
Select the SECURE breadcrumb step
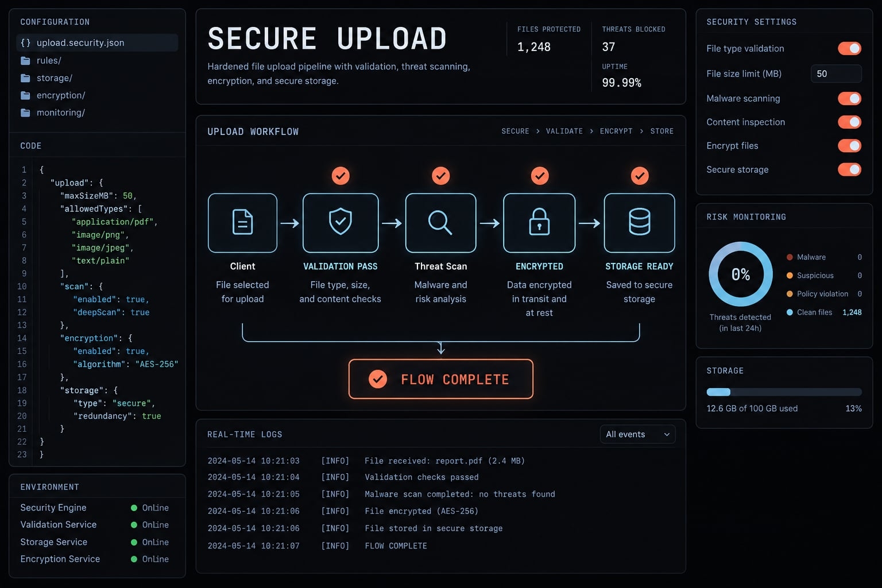coord(515,131)
